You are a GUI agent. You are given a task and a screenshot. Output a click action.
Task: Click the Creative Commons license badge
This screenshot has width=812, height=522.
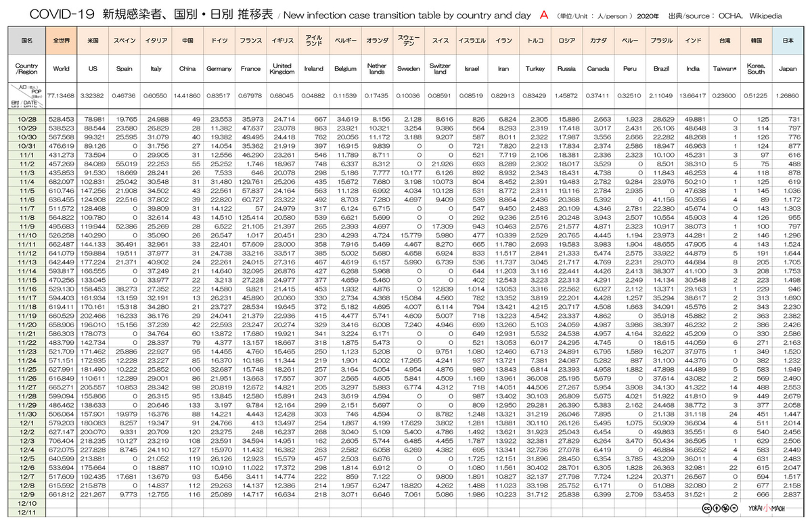click(x=719, y=508)
